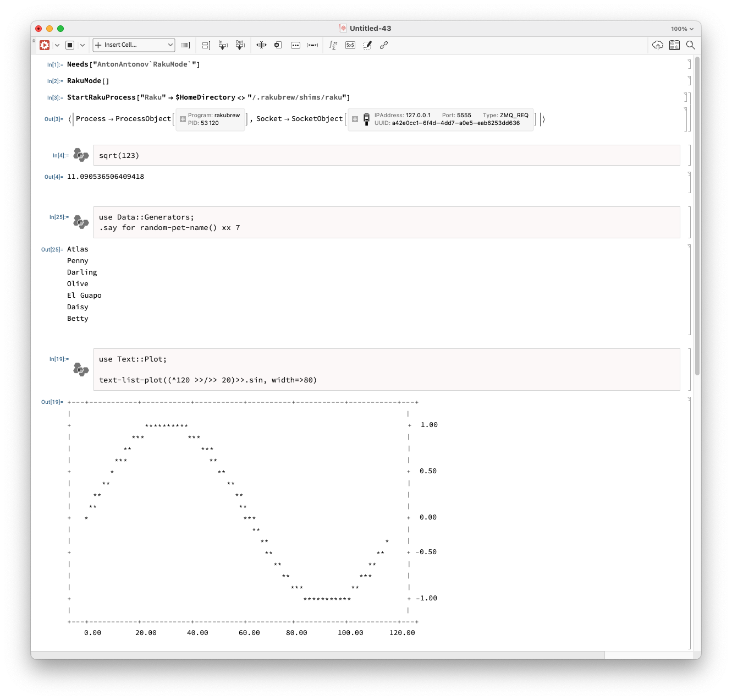Publish notebook with the cloud upload icon
The height and width of the screenshot is (700, 732).
pyautogui.click(x=657, y=45)
